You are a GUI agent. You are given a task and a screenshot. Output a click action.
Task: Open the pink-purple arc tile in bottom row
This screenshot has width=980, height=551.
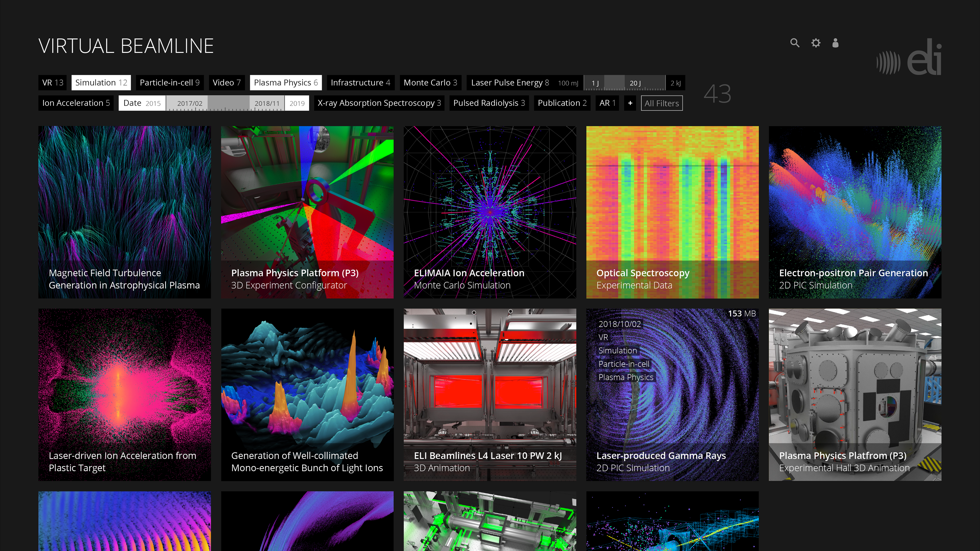[307, 521]
